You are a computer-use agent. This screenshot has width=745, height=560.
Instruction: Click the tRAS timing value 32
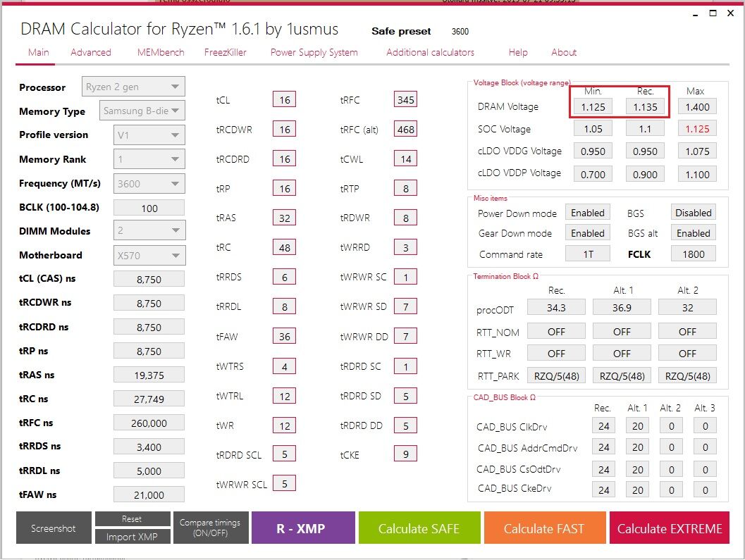click(284, 218)
